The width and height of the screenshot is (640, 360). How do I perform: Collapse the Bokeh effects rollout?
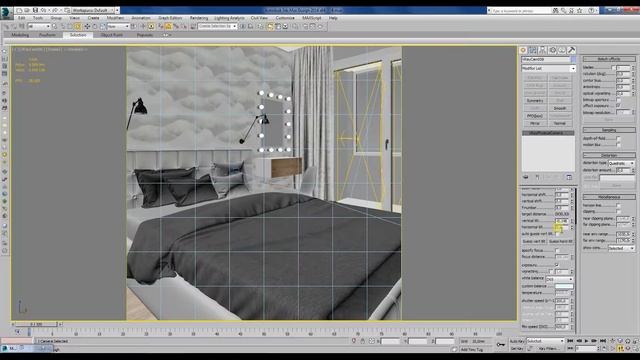pos(609,59)
